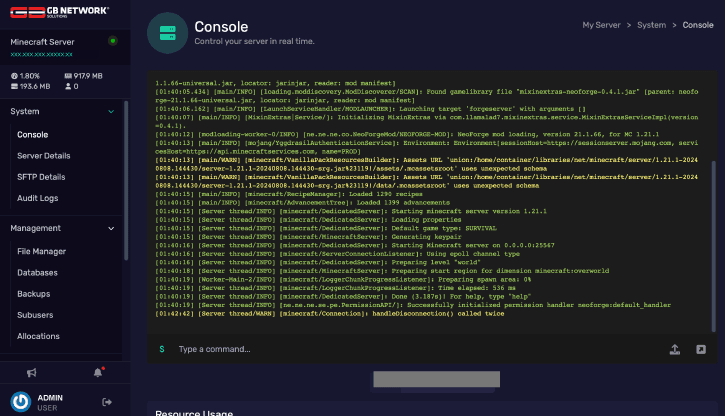Click the console output scrollbar

tap(712, 240)
